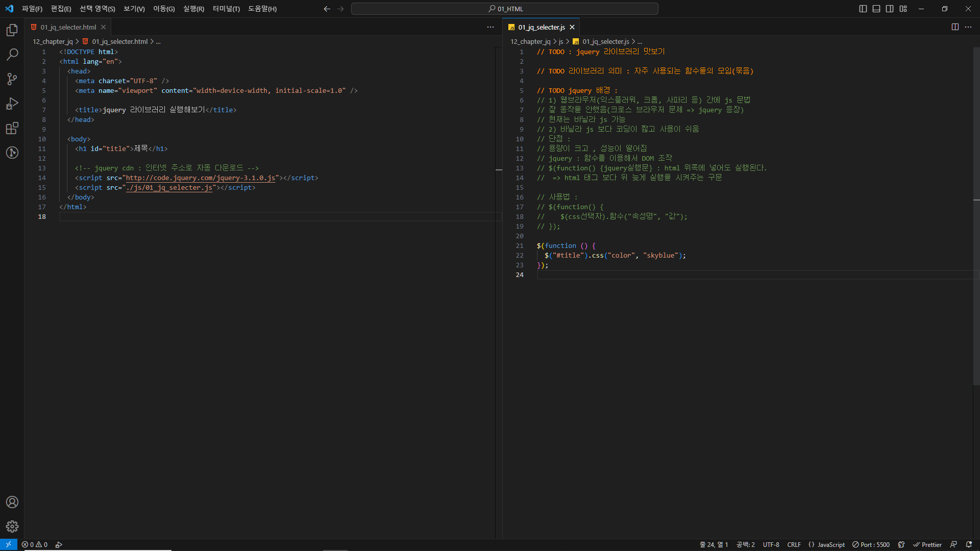
Task: Click the 01_HTML command center search box
Action: [x=504, y=9]
